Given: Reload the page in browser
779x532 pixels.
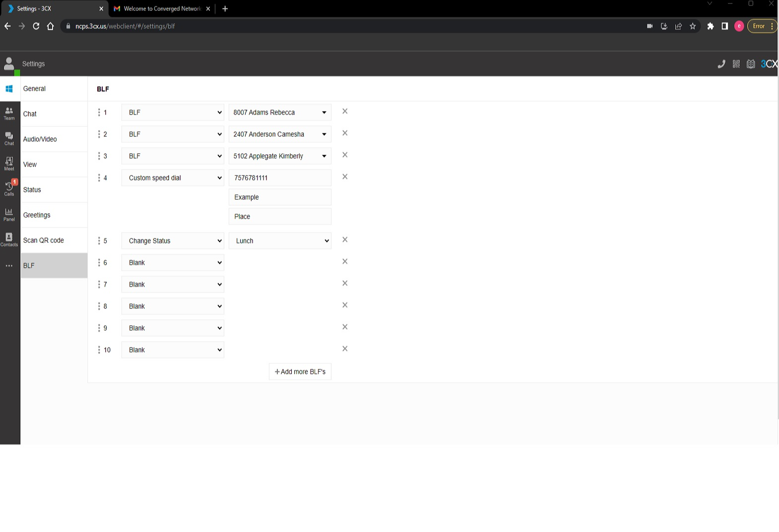Looking at the screenshot, I should pos(36,26).
